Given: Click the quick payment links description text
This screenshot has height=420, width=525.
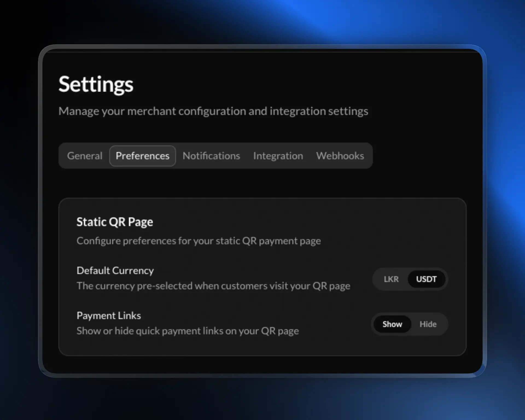Looking at the screenshot, I should click(188, 331).
